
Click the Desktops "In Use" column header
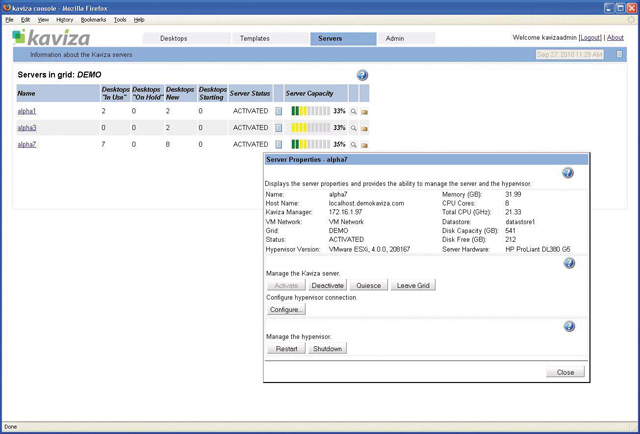115,93
